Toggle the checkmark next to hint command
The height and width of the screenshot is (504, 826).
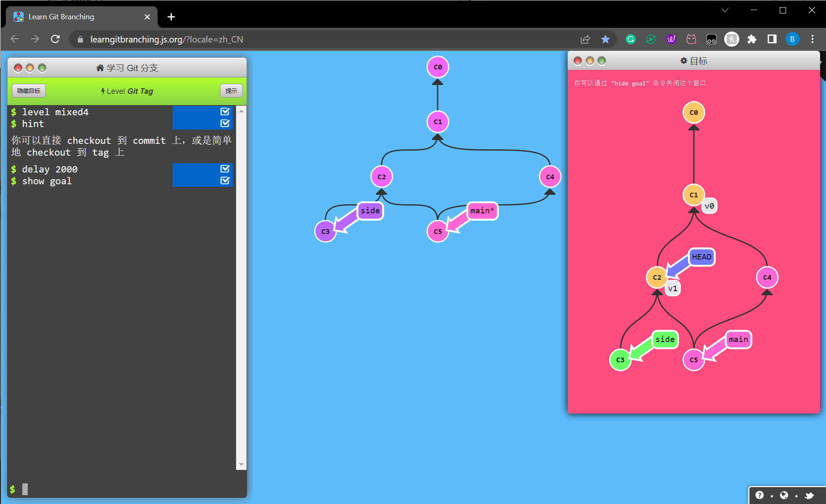pyautogui.click(x=225, y=123)
